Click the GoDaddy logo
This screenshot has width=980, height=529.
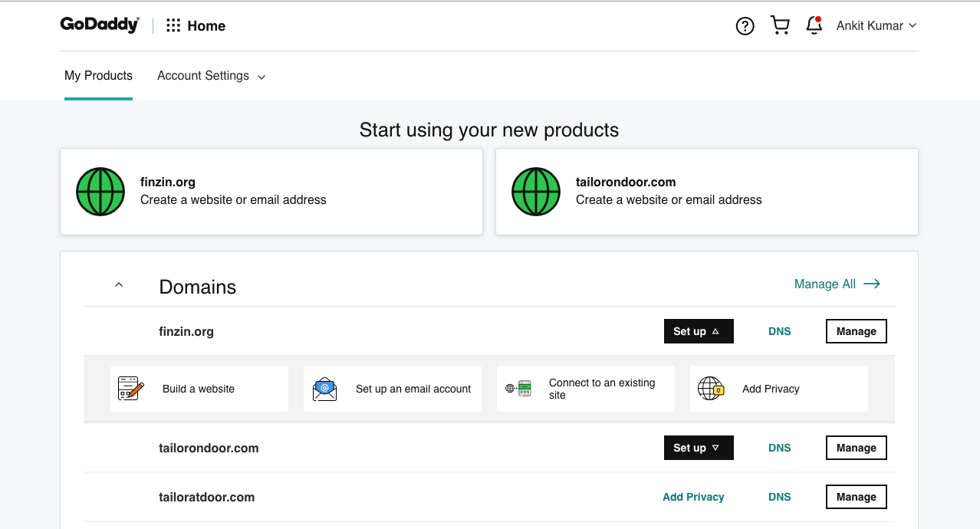point(100,25)
